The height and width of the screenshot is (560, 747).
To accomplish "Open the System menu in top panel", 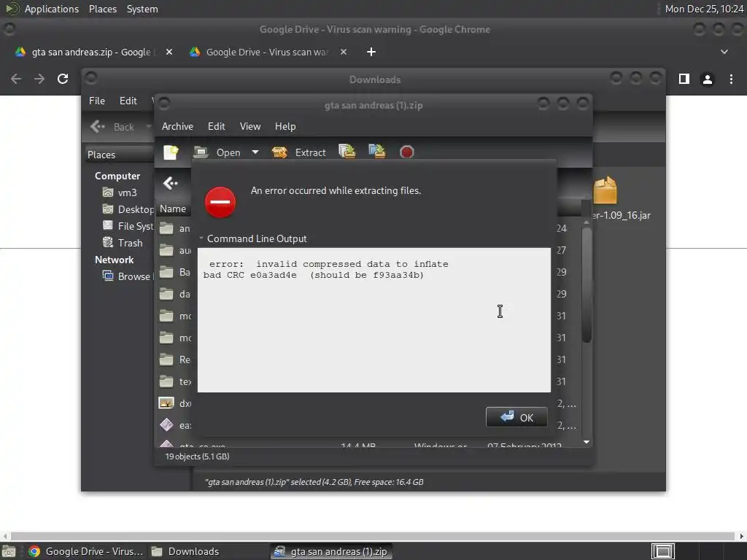I will pos(142,9).
